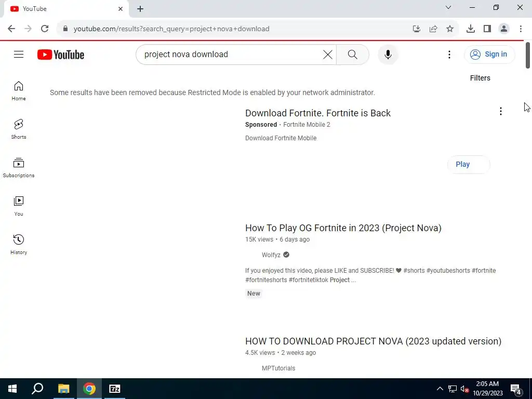Open the taskbar clock and date

coord(487,389)
